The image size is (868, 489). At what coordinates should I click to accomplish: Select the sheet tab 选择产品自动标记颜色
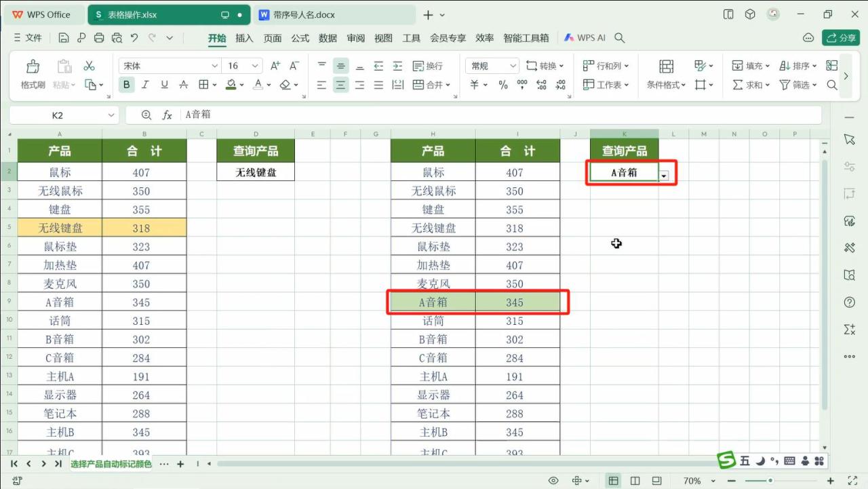112,464
